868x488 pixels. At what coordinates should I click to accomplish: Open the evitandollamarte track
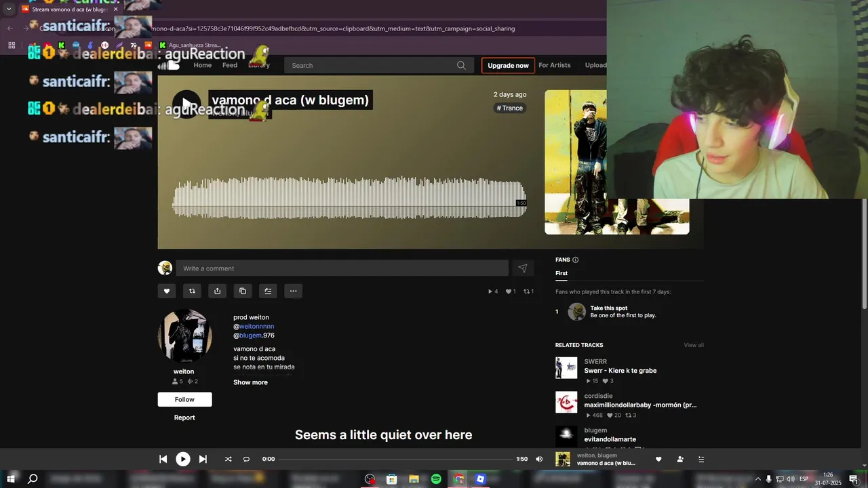coord(610,439)
